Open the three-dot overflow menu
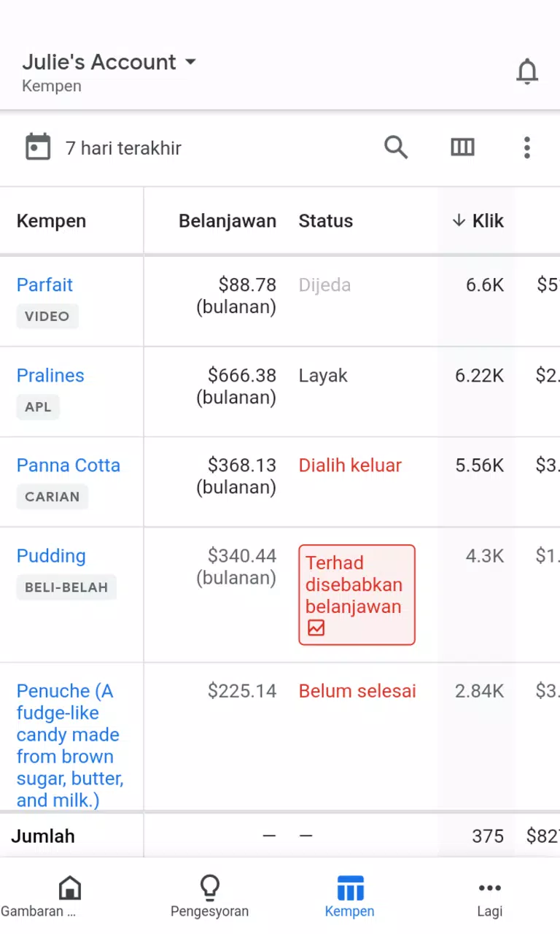560x934 pixels. click(x=526, y=147)
